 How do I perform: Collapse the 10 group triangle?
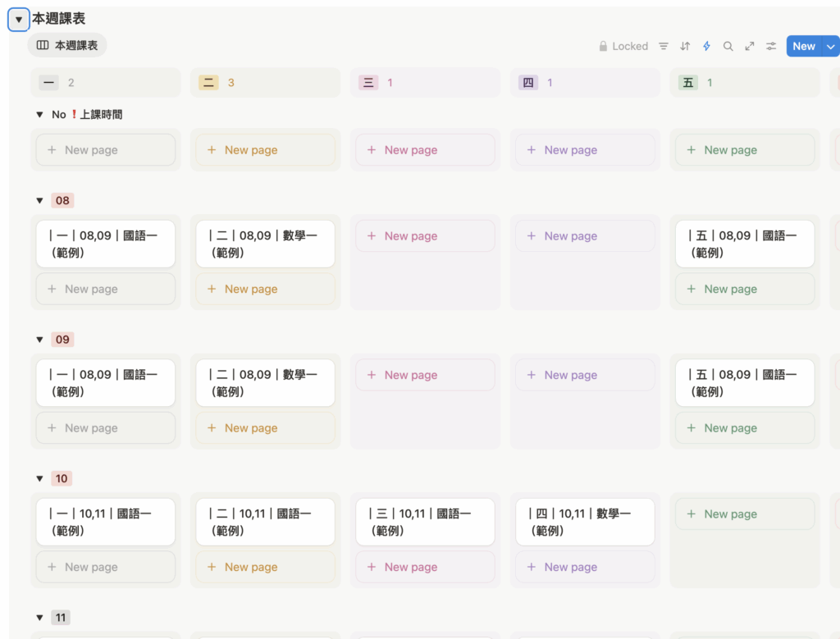click(x=39, y=478)
